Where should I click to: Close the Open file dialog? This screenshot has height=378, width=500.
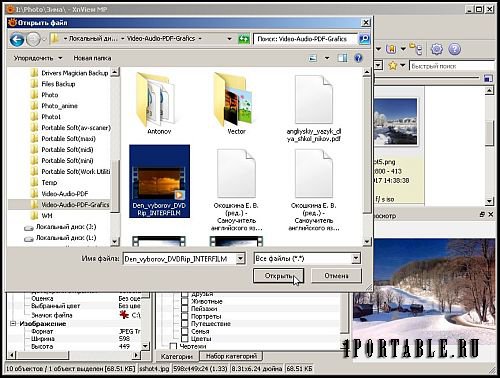pos(366,23)
